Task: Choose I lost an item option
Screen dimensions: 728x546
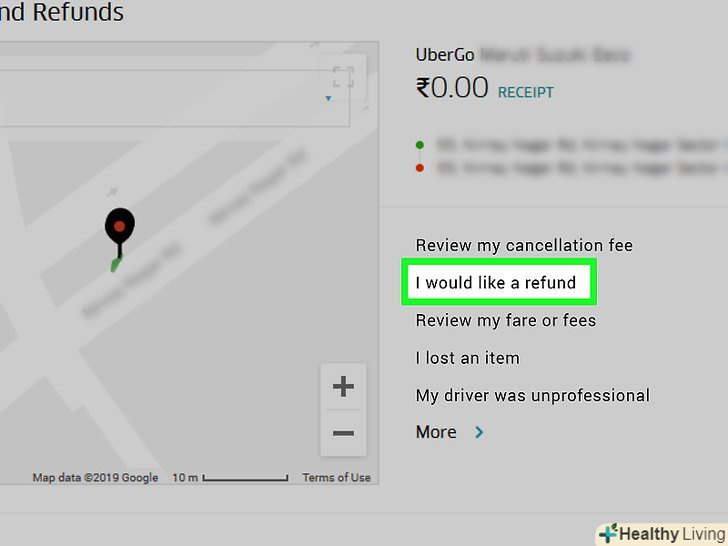Action: [x=468, y=358]
